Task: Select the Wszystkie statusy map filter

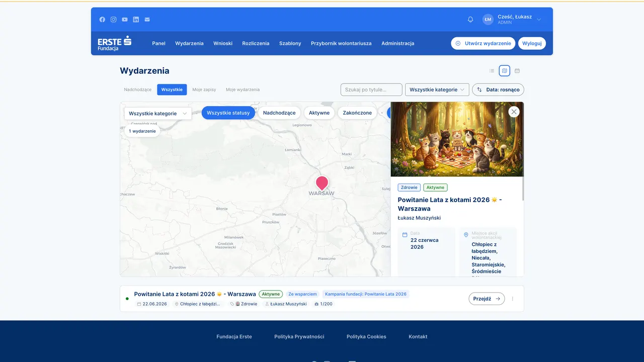Action: 228,113
